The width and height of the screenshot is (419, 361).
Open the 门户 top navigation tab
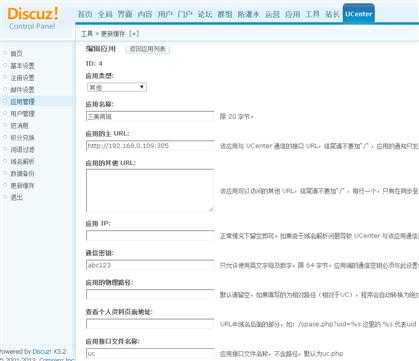pyautogui.click(x=185, y=14)
